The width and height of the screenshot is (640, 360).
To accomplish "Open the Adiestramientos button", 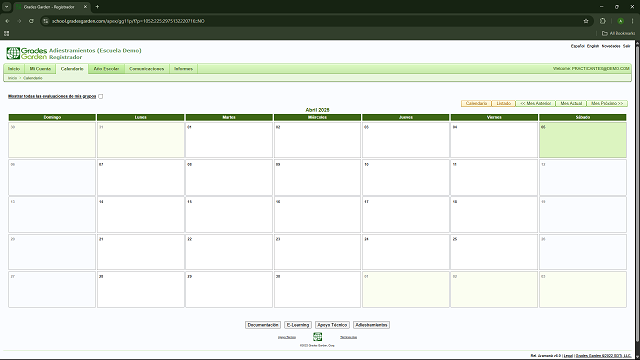I will [371, 325].
